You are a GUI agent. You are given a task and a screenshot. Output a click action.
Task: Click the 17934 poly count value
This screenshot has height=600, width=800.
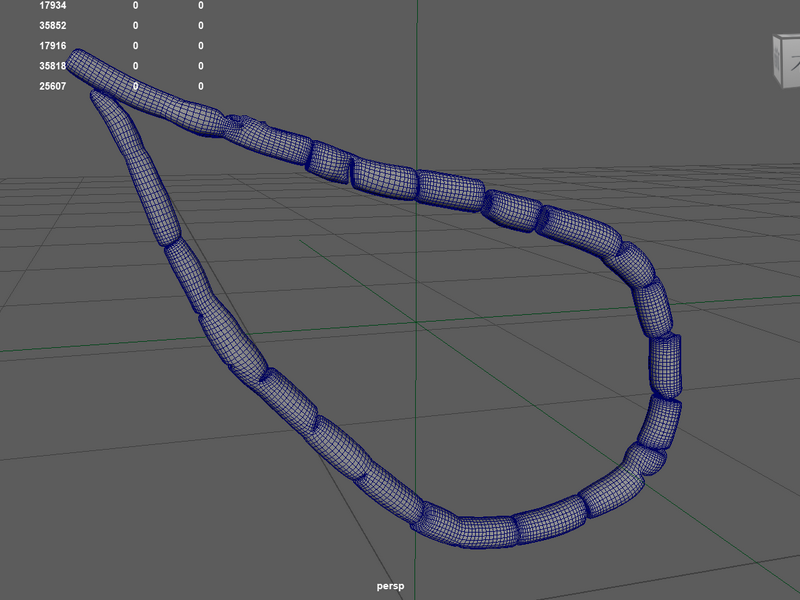[x=53, y=6]
